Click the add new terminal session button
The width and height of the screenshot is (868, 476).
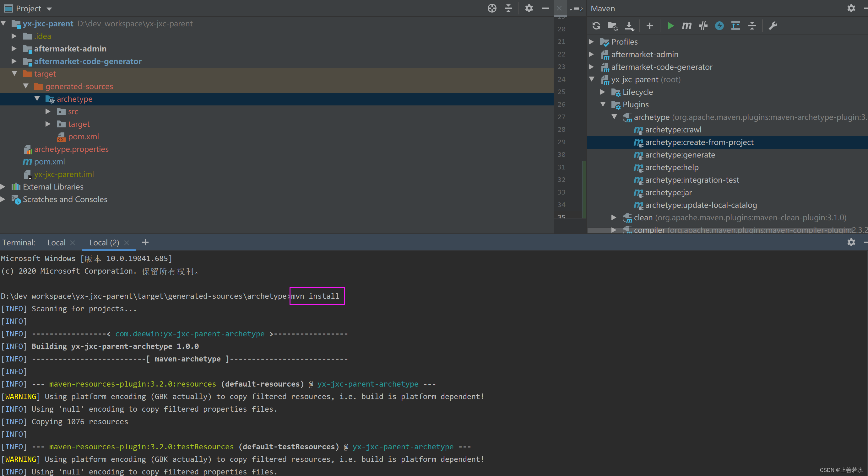tap(145, 242)
